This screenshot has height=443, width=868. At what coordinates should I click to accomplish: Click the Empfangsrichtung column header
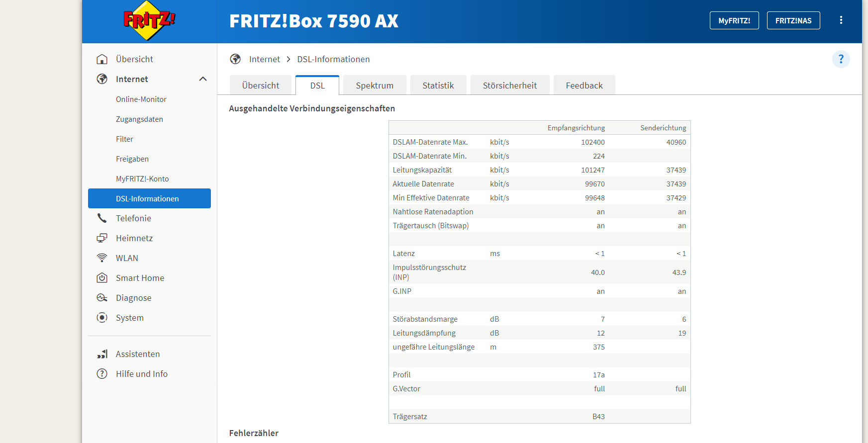576,128
